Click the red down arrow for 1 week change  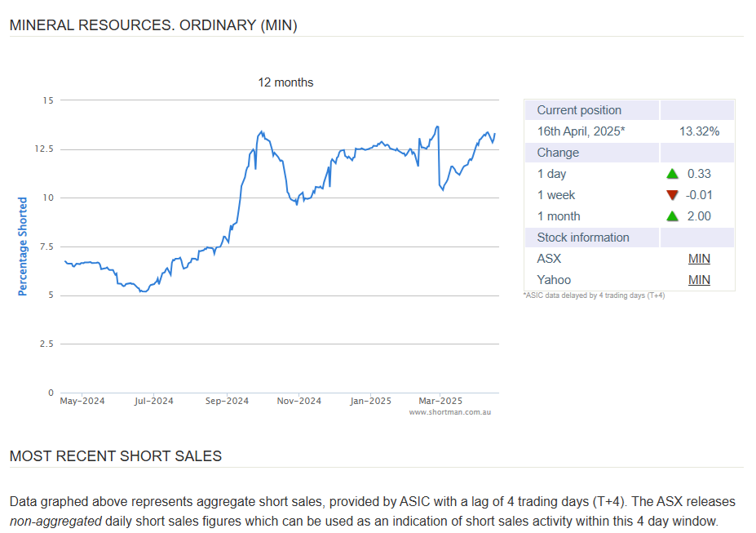pyautogui.click(x=672, y=195)
